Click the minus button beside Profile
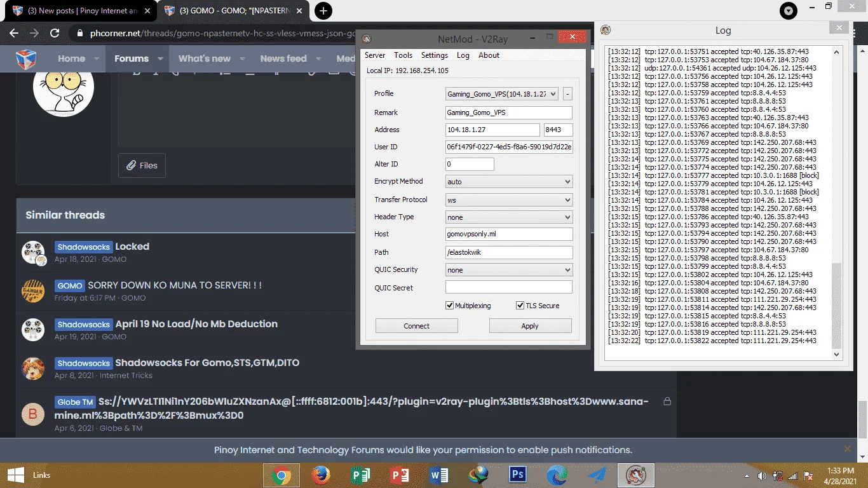The image size is (868, 488). point(567,94)
